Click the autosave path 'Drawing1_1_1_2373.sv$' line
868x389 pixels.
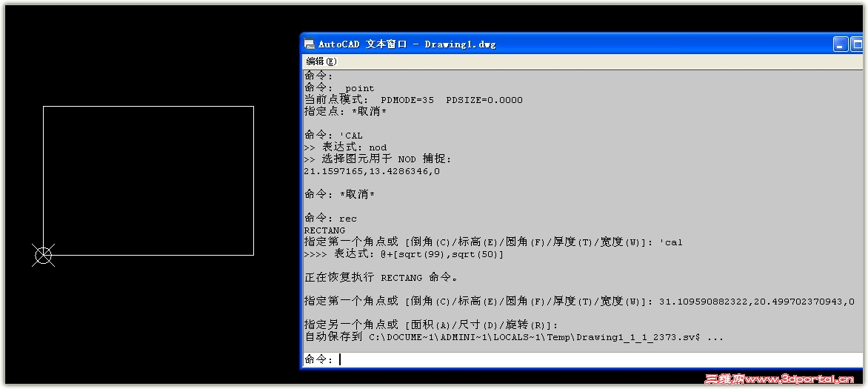pos(514,337)
